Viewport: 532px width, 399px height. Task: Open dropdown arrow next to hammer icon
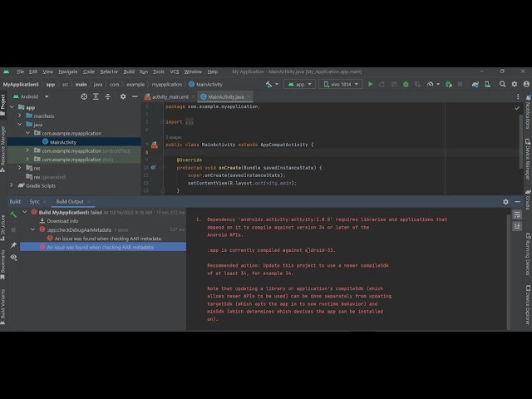[277, 84]
